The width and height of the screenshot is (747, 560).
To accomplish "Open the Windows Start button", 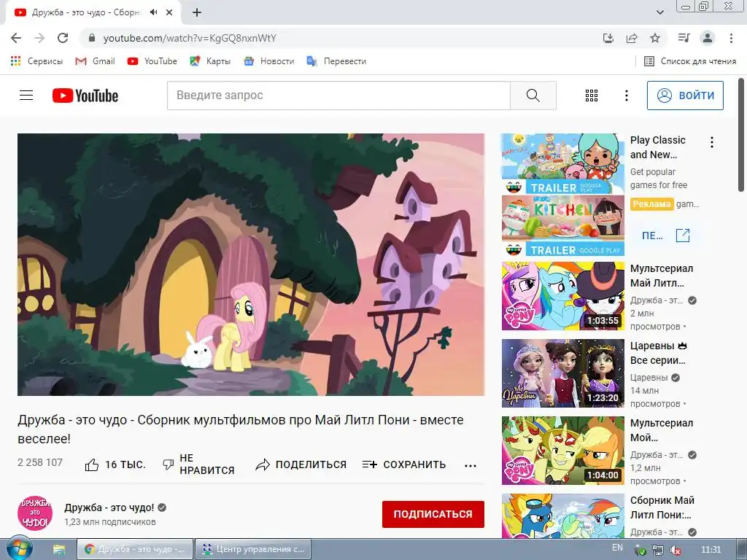I will 19,549.
